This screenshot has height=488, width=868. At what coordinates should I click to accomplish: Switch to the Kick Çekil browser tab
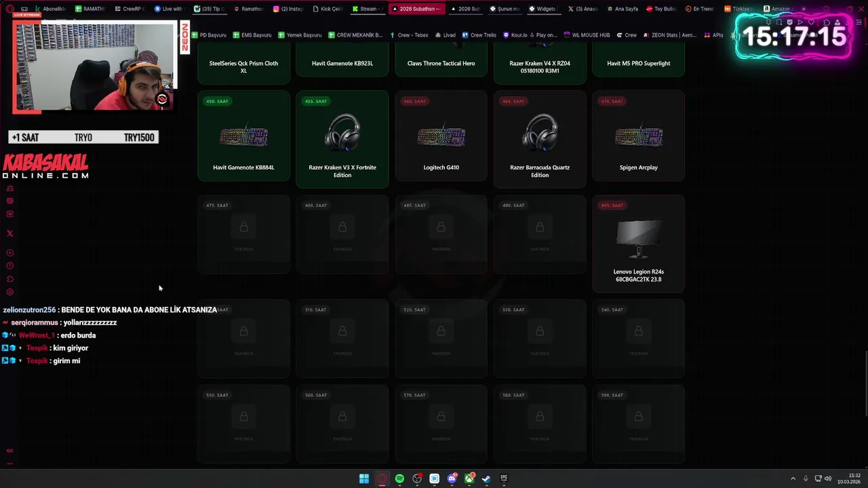tap(328, 9)
